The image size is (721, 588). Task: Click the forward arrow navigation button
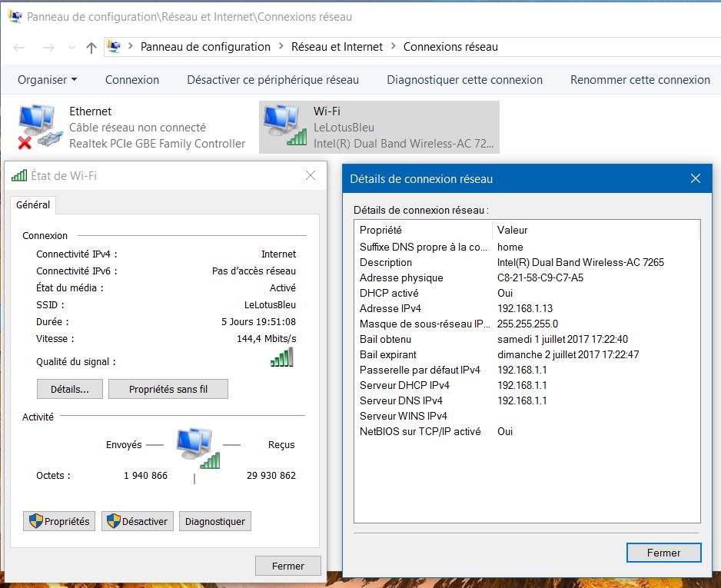(x=48, y=48)
